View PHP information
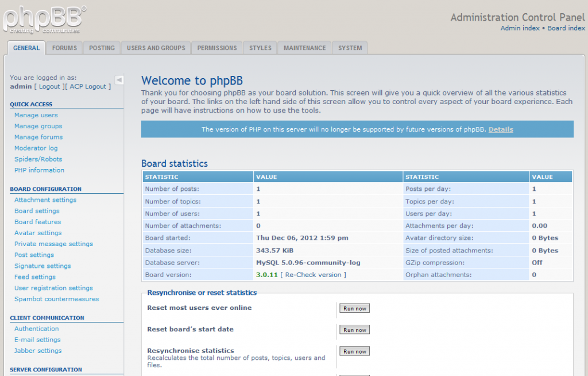 (39, 170)
